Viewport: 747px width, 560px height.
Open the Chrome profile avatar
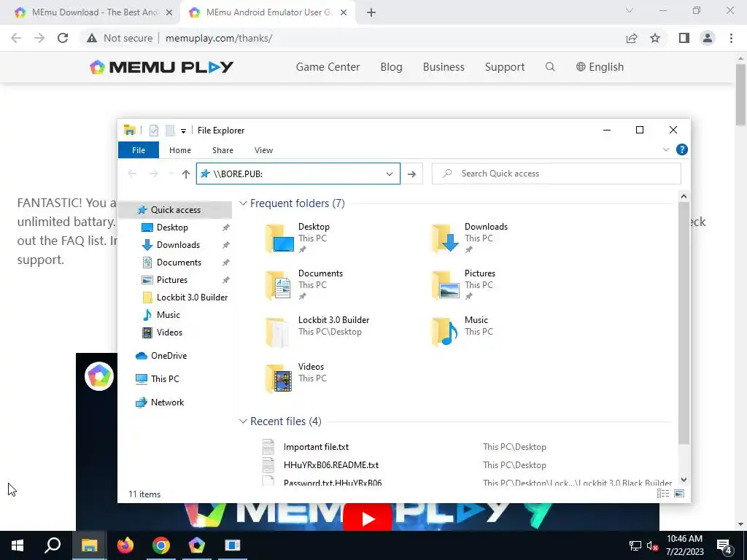coord(708,38)
